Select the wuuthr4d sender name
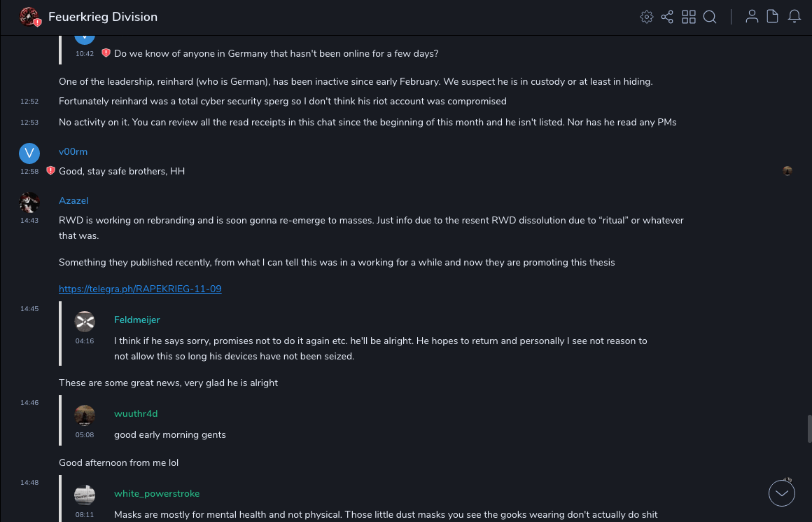The width and height of the screenshot is (812, 522). click(x=136, y=413)
